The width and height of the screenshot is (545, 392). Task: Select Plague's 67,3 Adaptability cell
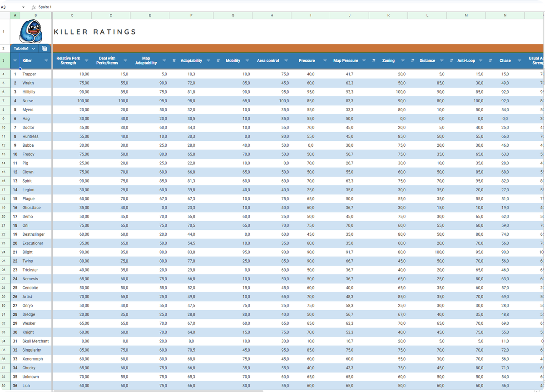click(x=191, y=199)
